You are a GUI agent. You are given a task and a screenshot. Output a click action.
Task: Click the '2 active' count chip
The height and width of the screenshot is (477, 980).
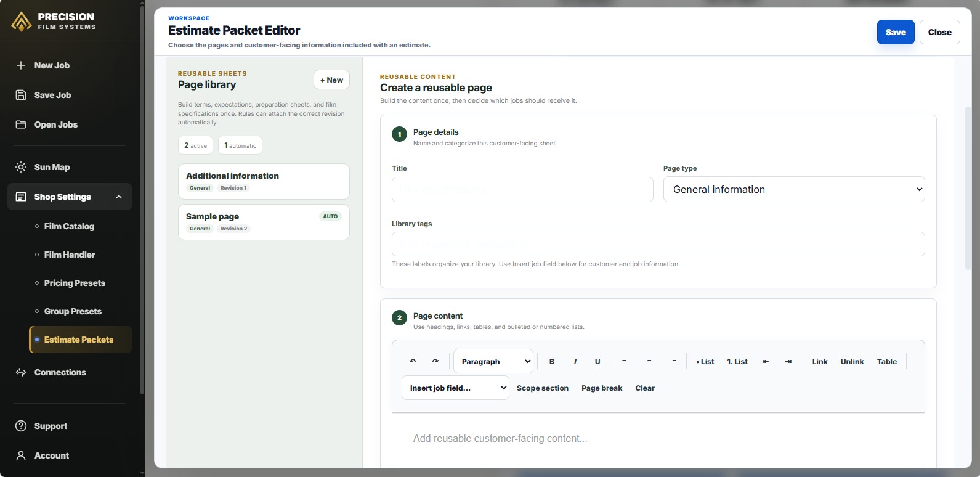tap(195, 145)
